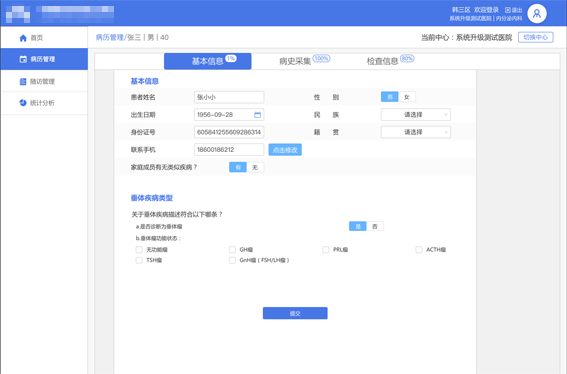Viewport: 567px width, 374px height.
Task: Click the 病历管理 breadcrumb link
Action: tap(110, 37)
